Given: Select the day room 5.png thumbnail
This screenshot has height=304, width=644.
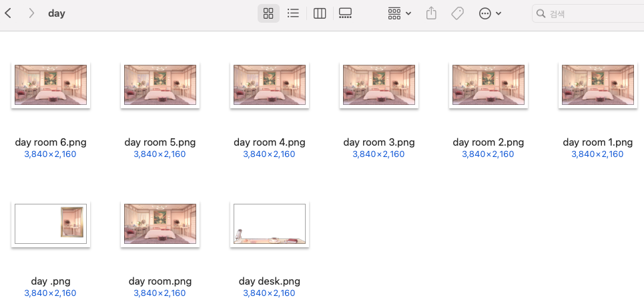Looking at the screenshot, I should click(x=160, y=84).
